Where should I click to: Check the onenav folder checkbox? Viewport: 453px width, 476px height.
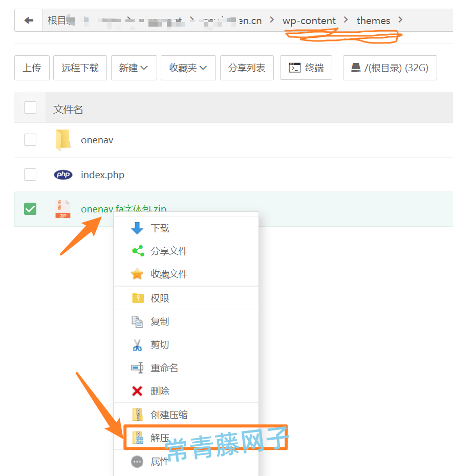click(x=30, y=140)
